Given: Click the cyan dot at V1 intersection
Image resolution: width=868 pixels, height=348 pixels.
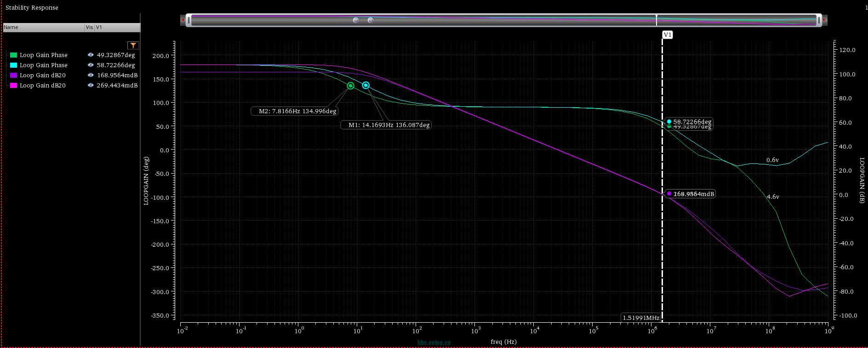Looking at the screenshot, I should point(669,122).
